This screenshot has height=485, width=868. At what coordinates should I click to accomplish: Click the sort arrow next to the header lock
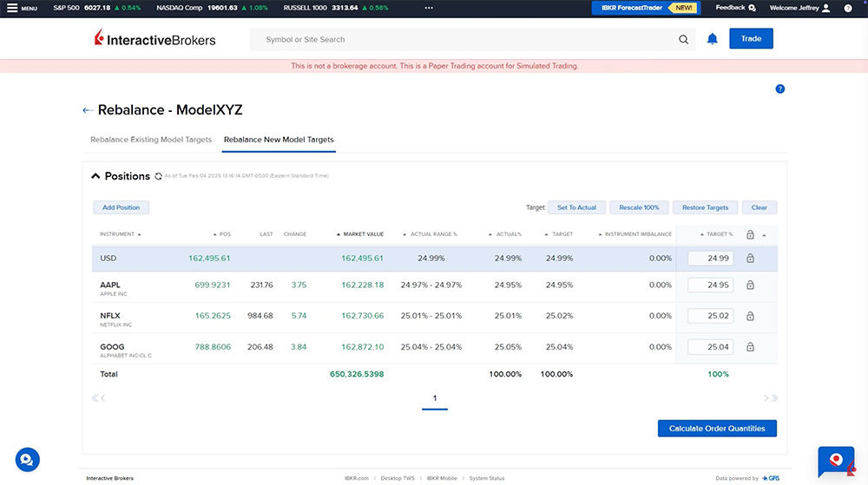click(x=765, y=235)
